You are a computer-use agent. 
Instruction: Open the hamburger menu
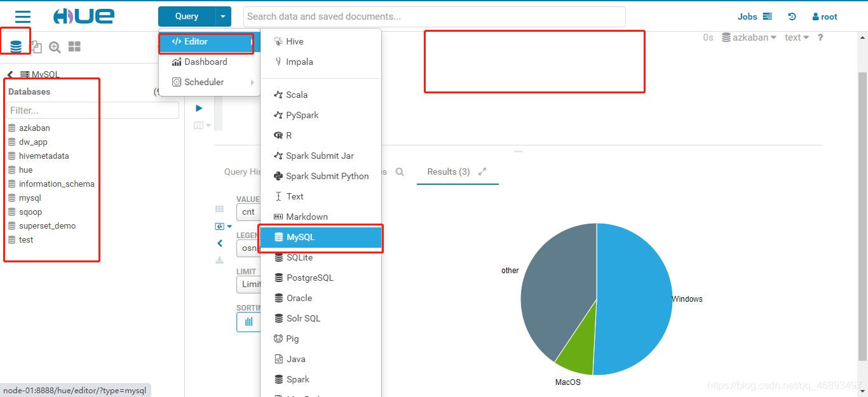23,17
